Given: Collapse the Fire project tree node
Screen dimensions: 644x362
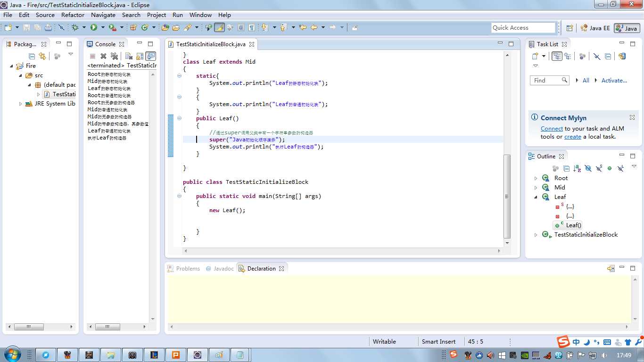Looking at the screenshot, I should click(11, 66).
